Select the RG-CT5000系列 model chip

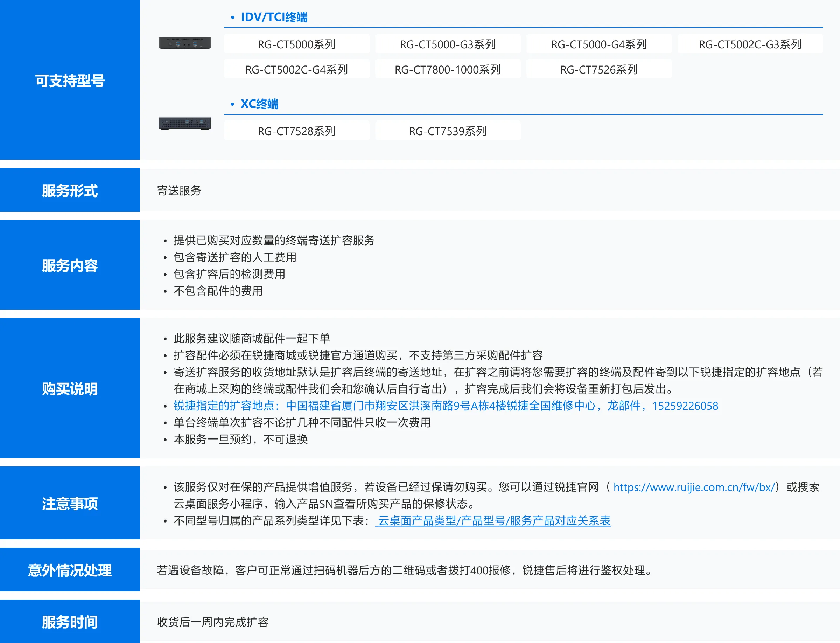point(296,44)
